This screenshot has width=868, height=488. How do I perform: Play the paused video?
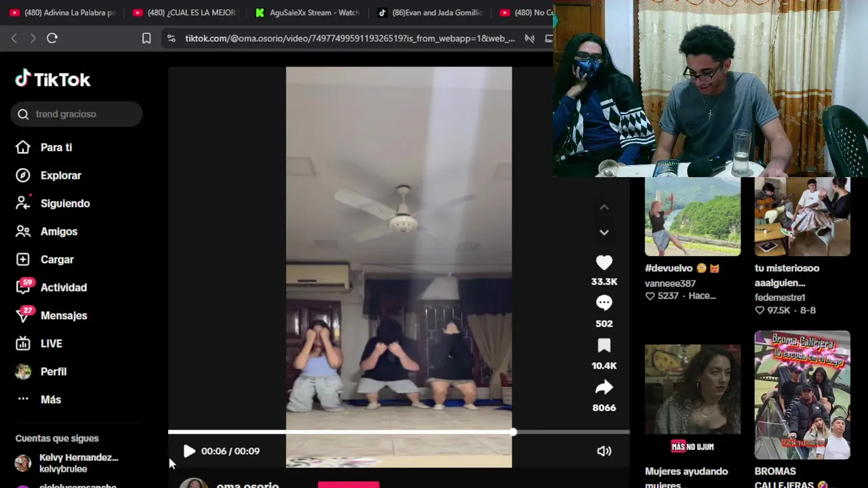click(189, 451)
